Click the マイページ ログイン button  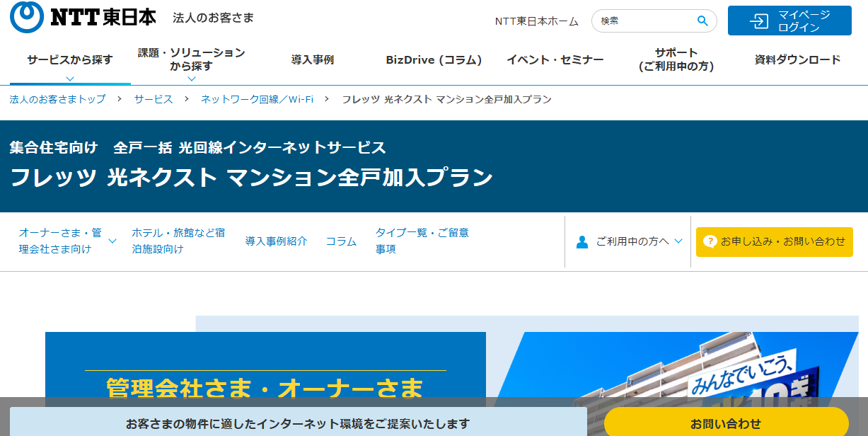pos(789,21)
